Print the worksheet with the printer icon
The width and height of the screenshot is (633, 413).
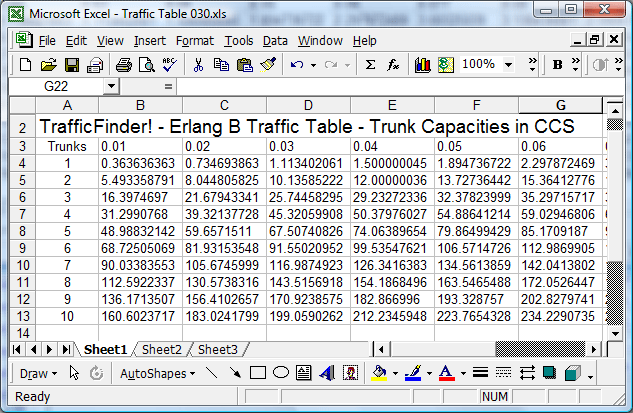tap(124, 65)
